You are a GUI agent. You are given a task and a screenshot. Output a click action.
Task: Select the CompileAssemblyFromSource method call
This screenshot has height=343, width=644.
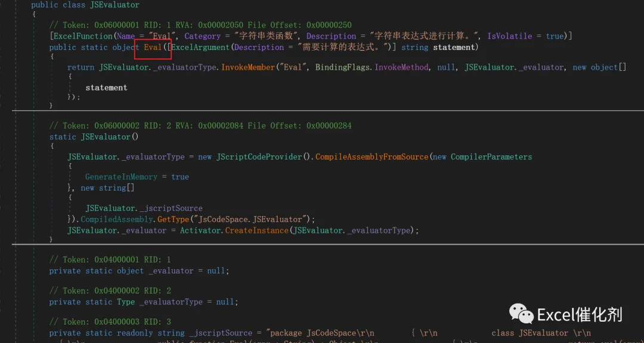(371, 157)
